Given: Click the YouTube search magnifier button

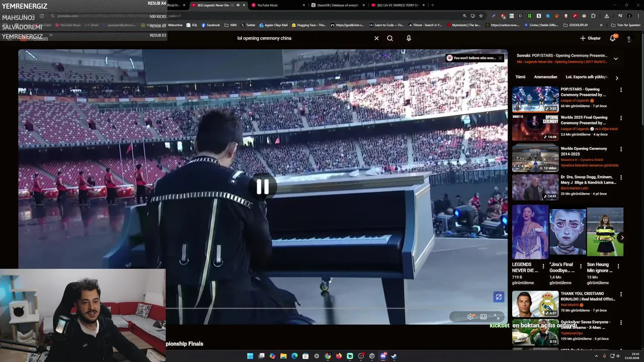Looking at the screenshot, I should [390, 38].
